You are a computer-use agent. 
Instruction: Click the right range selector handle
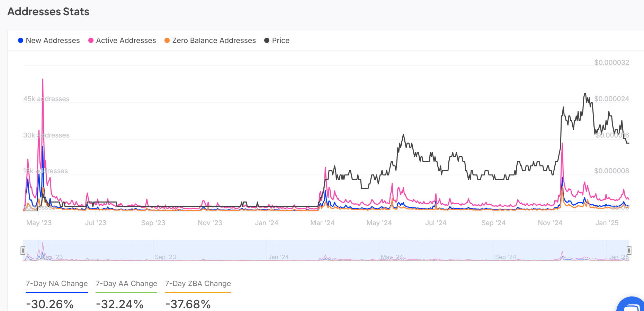coord(629,250)
